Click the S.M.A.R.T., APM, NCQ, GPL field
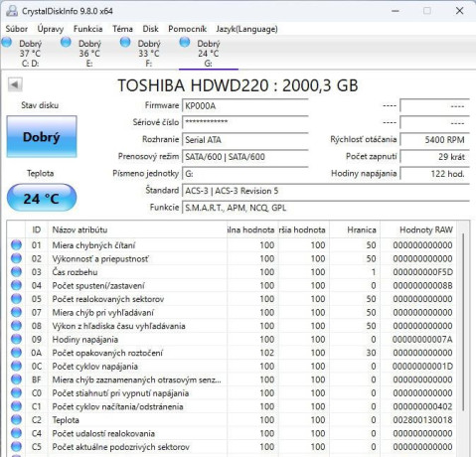Screen dimensions: 476x457 pyautogui.click(x=326, y=208)
